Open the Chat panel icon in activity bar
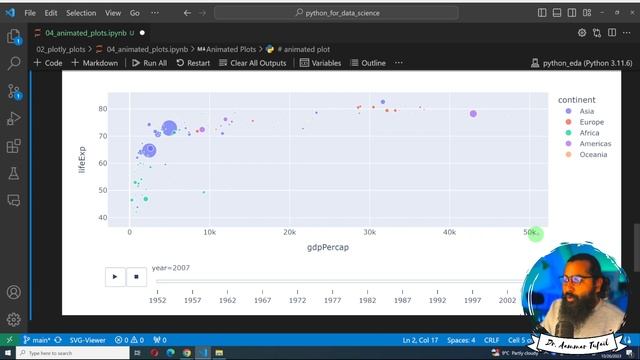 point(13,200)
